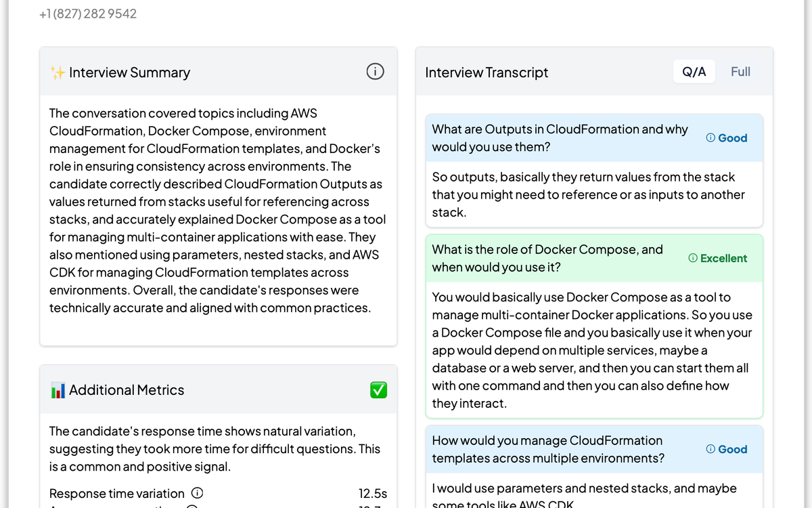The width and height of the screenshot is (812, 508).
Task: Click the 12.5s response time value
Action: click(373, 493)
